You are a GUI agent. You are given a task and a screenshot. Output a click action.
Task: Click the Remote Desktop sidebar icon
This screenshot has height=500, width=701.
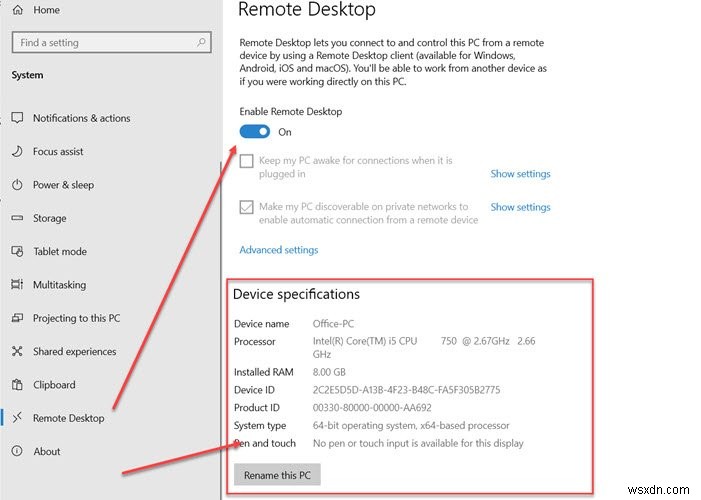pyautogui.click(x=17, y=418)
